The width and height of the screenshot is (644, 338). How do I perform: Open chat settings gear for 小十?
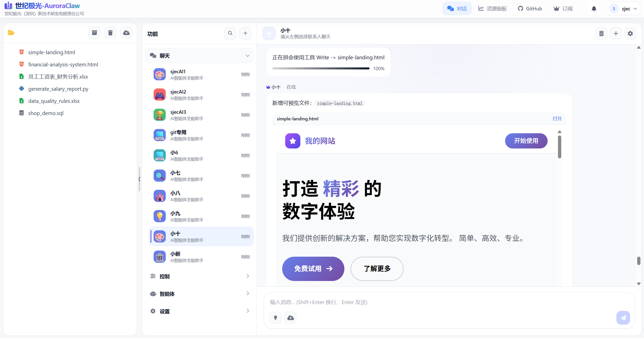point(630,33)
